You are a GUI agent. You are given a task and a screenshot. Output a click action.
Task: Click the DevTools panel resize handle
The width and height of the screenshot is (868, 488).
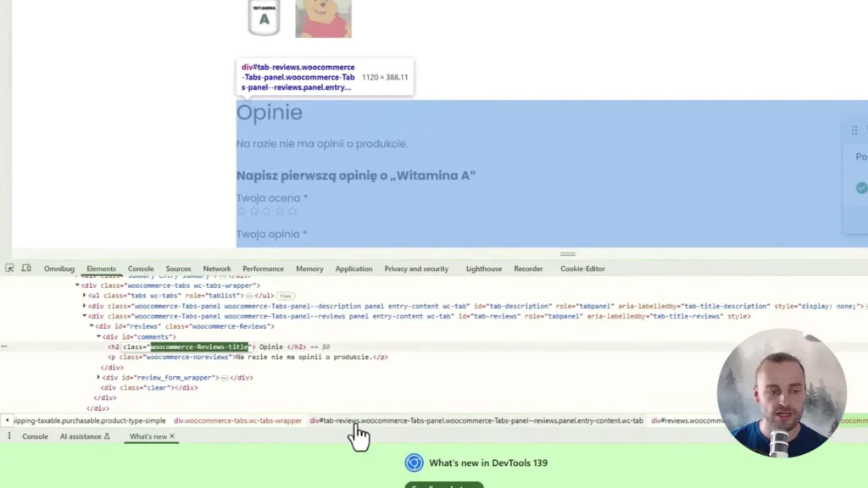[567, 254]
